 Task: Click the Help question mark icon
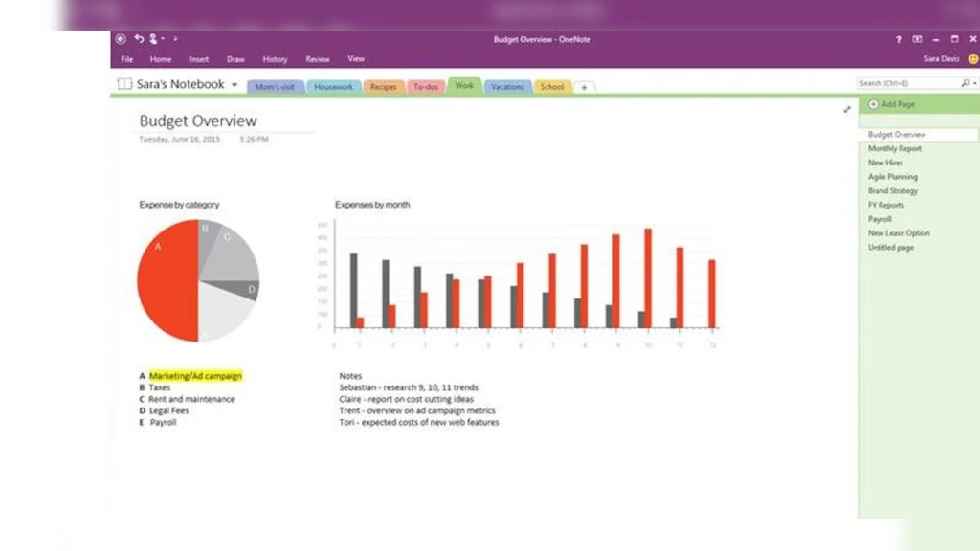[898, 39]
